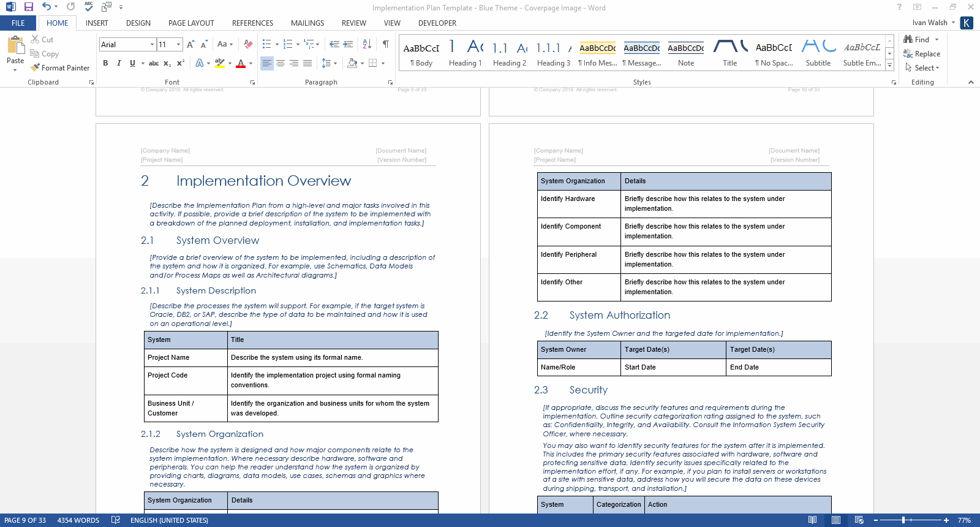The width and height of the screenshot is (980, 527).
Task: Switch to the PAGE LAYOUT tab
Action: pyautogui.click(x=191, y=23)
